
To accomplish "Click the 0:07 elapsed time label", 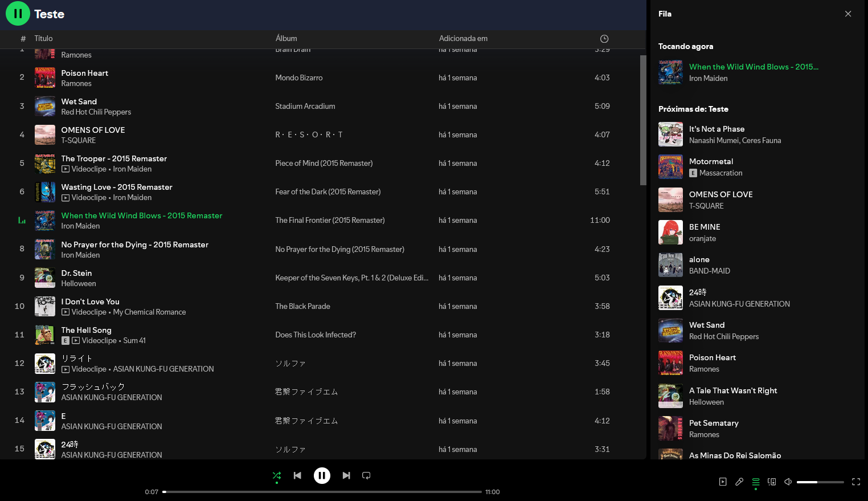I will (152, 492).
